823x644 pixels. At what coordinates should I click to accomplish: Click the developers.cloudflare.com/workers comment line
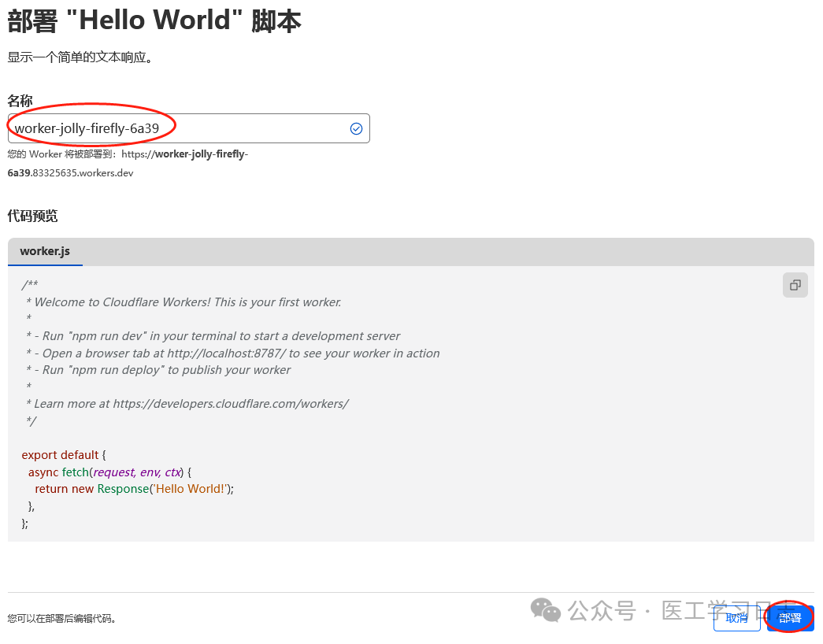pyautogui.click(x=187, y=404)
